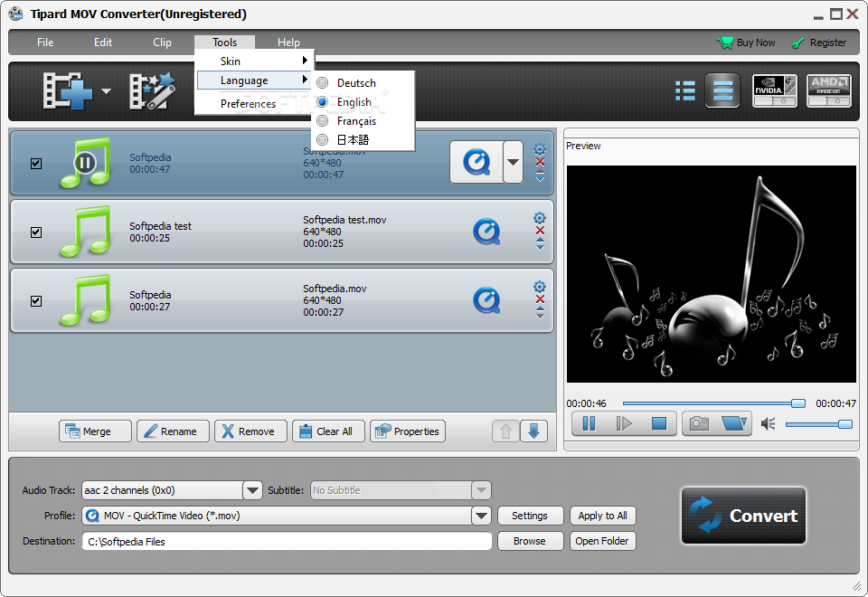This screenshot has height=597, width=868.
Task: Delete the 00:00:47 file with red X
Action: click(541, 162)
